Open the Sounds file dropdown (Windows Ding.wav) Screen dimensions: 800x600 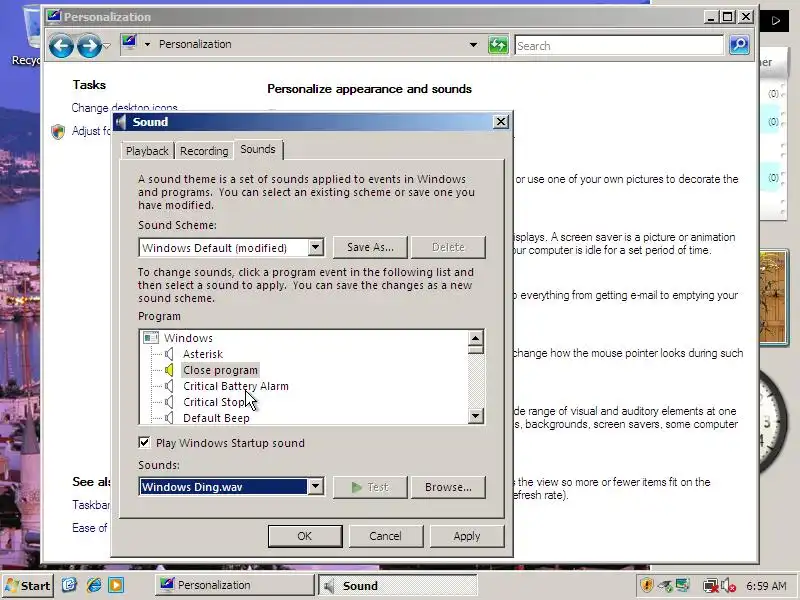point(315,487)
